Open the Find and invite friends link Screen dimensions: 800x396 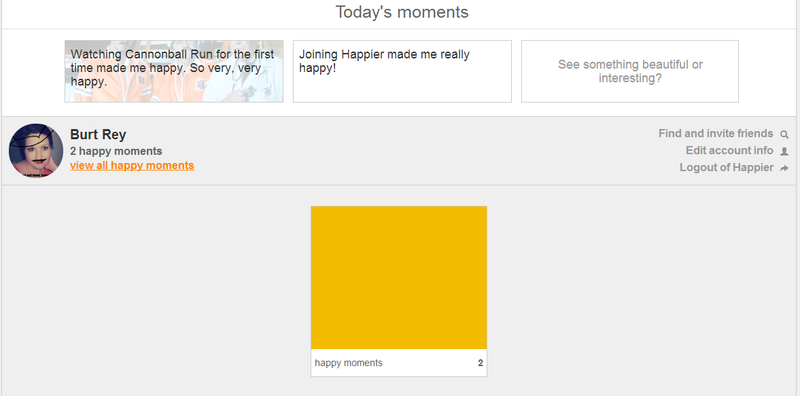[x=715, y=134]
